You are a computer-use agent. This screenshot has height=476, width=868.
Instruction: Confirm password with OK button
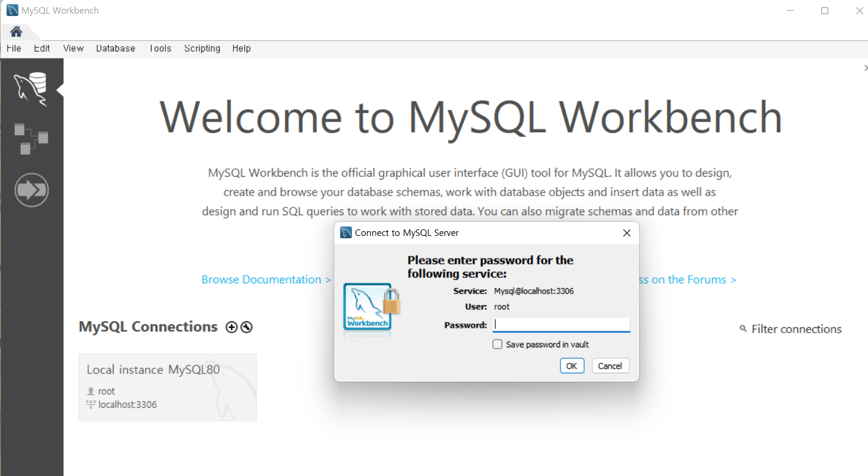[x=572, y=366]
